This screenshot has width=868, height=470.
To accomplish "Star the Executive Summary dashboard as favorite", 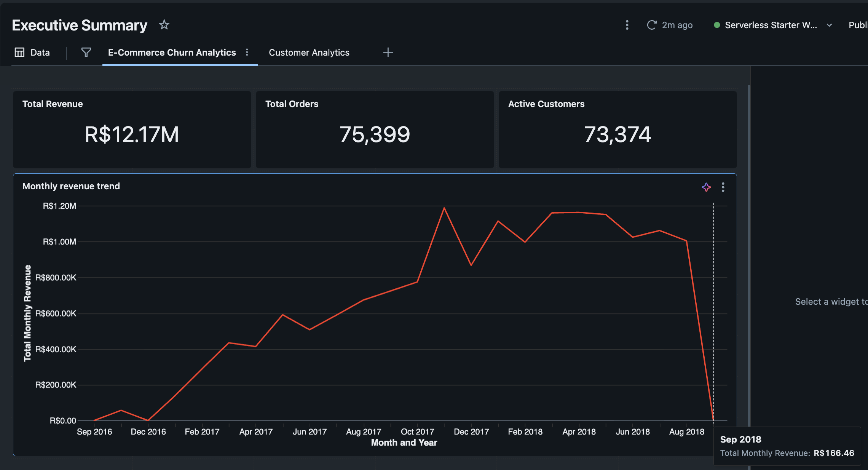I will (x=164, y=25).
